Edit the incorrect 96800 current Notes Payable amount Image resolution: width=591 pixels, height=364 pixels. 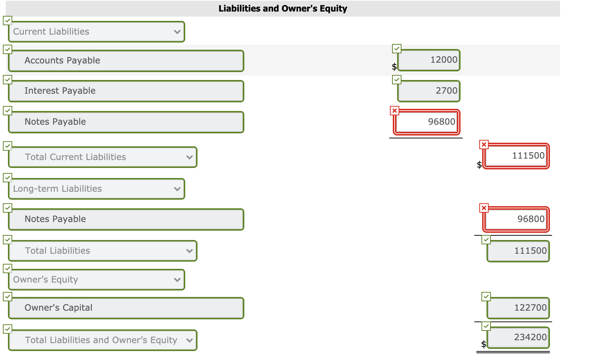click(426, 122)
